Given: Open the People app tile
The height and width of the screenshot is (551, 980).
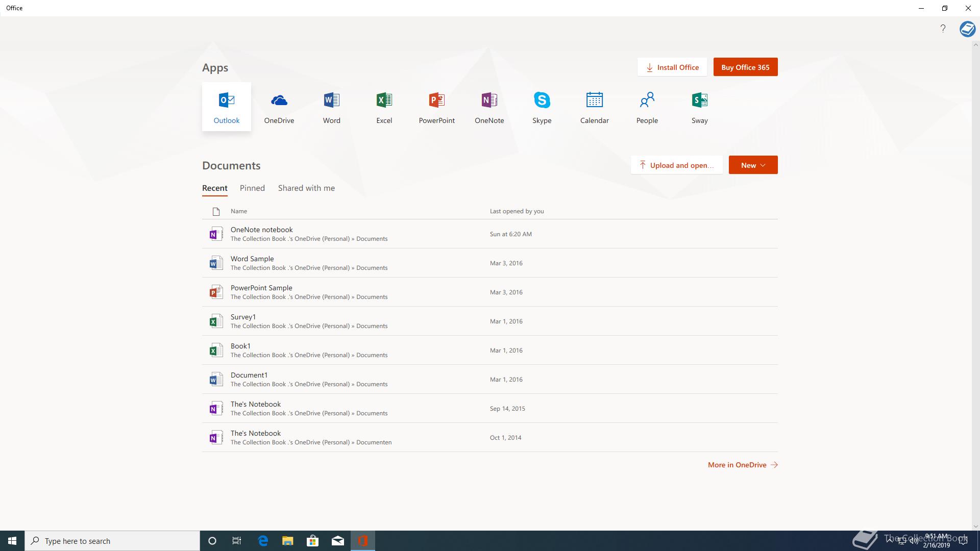Looking at the screenshot, I should pyautogui.click(x=647, y=107).
